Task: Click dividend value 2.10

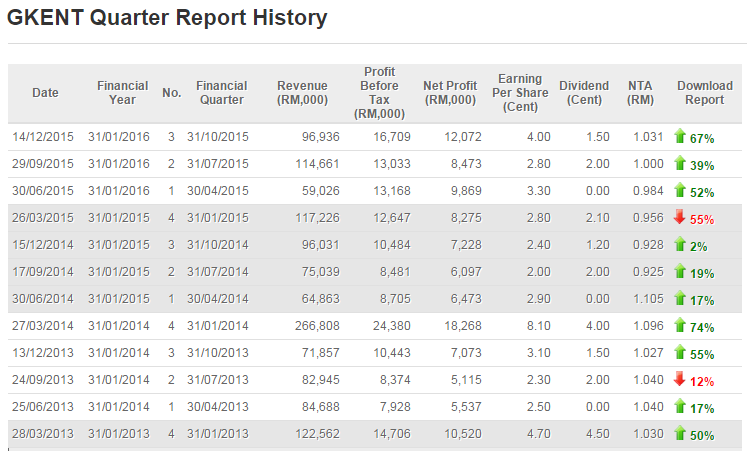Action: pos(598,218)
